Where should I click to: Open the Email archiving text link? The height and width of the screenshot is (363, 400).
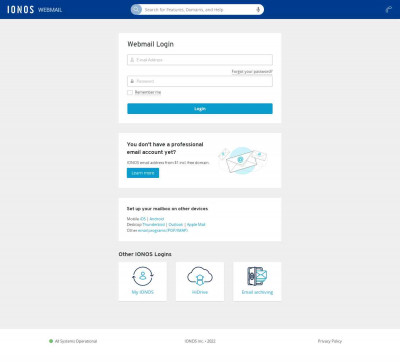[x=257, y=292]
